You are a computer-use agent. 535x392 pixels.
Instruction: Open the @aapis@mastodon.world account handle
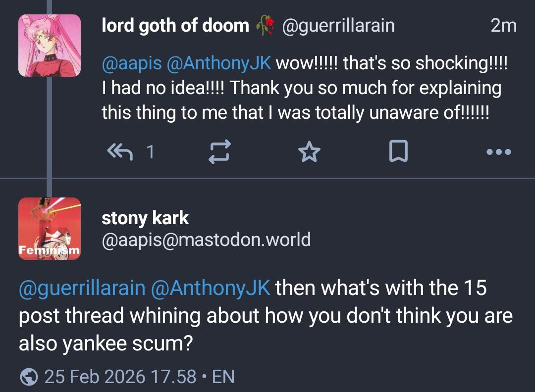point(206,240)
